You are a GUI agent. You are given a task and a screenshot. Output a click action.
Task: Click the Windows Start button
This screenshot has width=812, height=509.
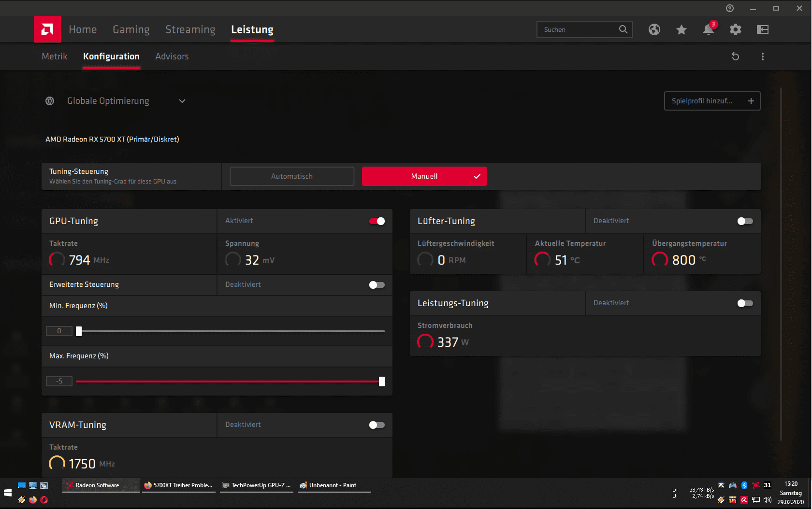(x=8, y=493)
